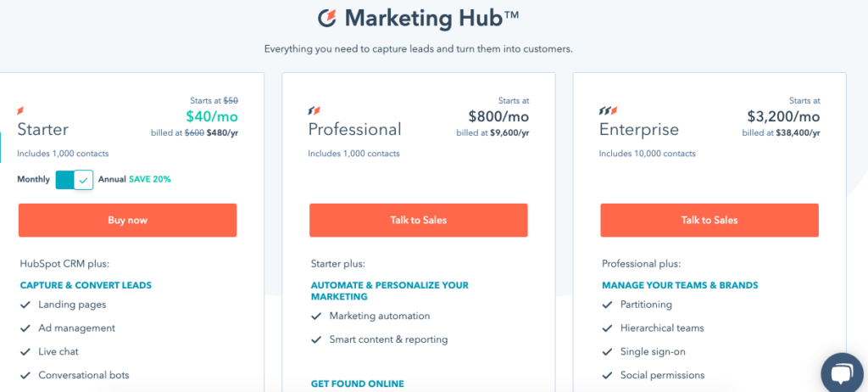Click the checkmark icon beside Marketing automation
The width and height of the screenshot is (868, 392).
[316, 316]
